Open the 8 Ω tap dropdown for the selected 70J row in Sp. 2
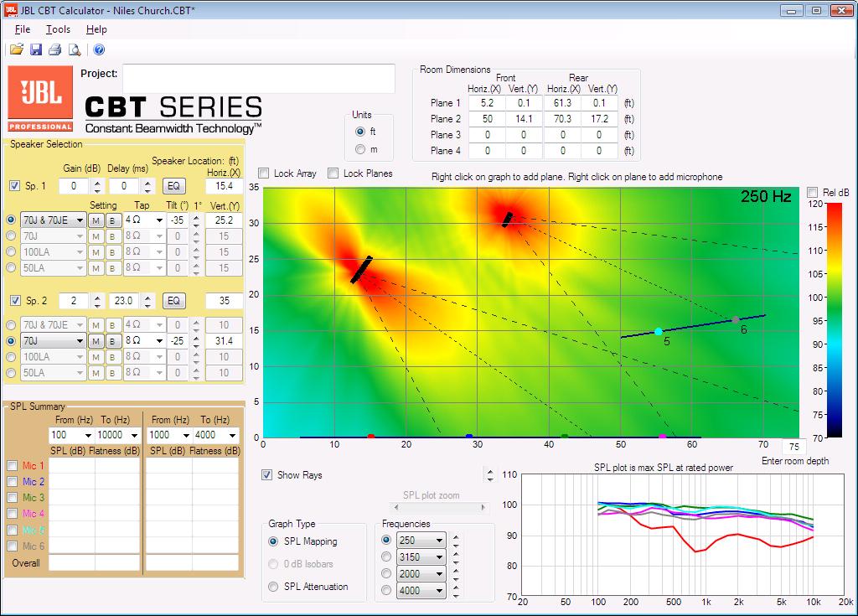The image size is (858, 616). click(x=144, y=340)
